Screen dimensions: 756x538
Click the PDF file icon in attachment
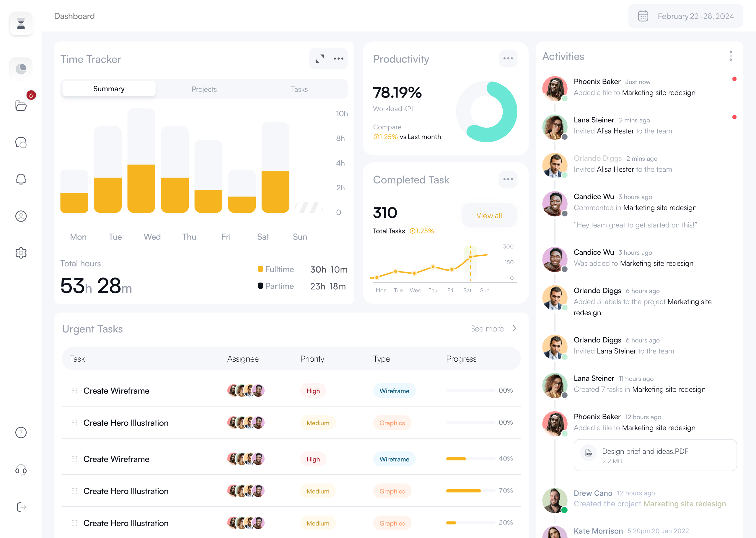tap(589, 453)
